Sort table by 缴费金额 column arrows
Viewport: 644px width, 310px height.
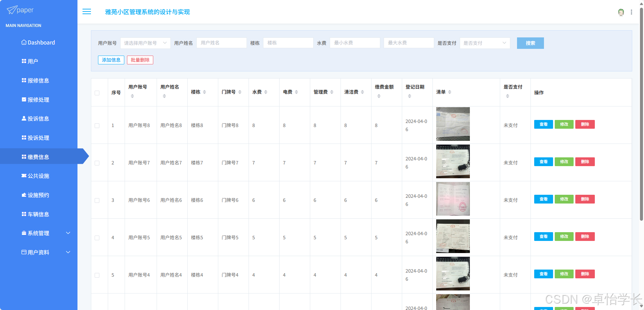coord(379,96)
